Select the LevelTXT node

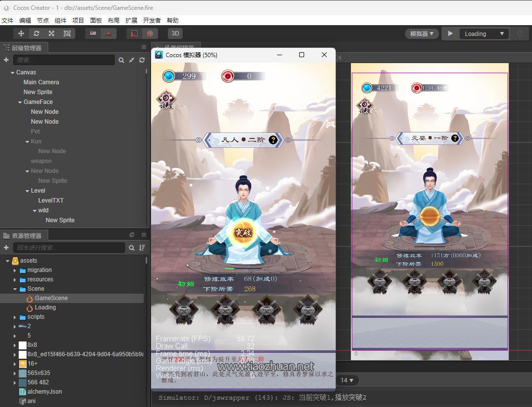(x=51, y=201)
